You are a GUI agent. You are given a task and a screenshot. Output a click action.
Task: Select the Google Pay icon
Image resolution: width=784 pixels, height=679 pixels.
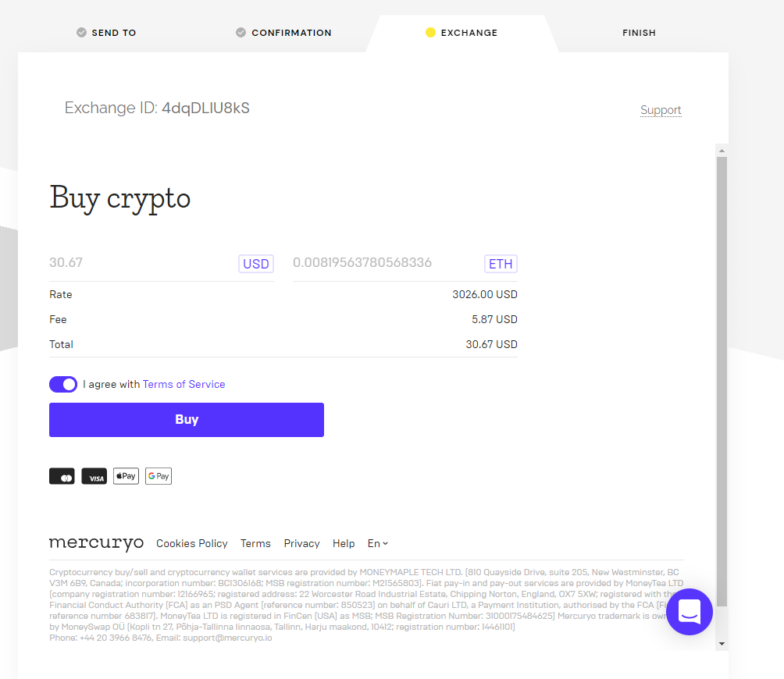[159, 476]
